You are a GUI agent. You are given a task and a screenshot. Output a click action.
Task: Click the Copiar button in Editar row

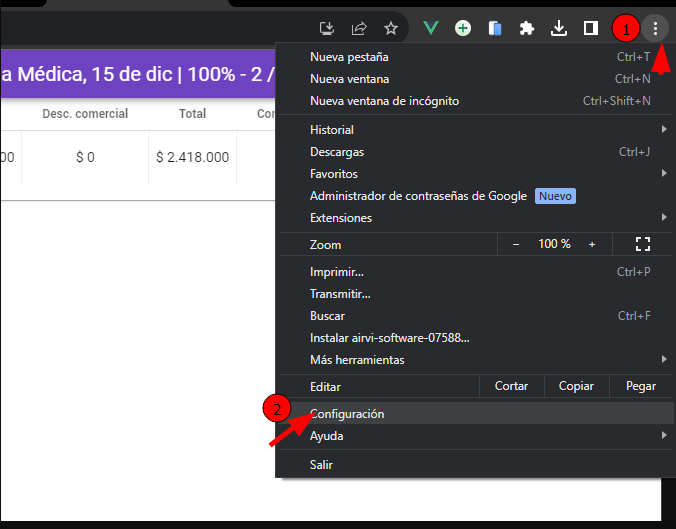[576, 386]
